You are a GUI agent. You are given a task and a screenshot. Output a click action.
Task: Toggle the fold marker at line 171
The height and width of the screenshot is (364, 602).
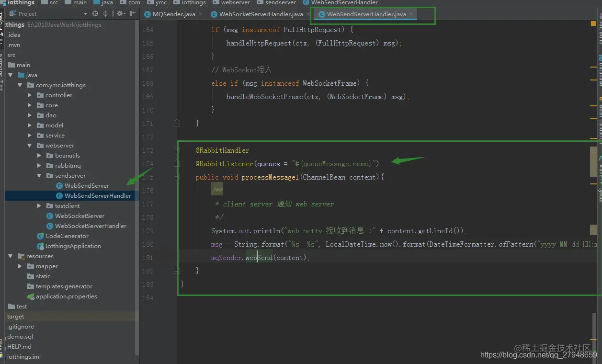177,124
